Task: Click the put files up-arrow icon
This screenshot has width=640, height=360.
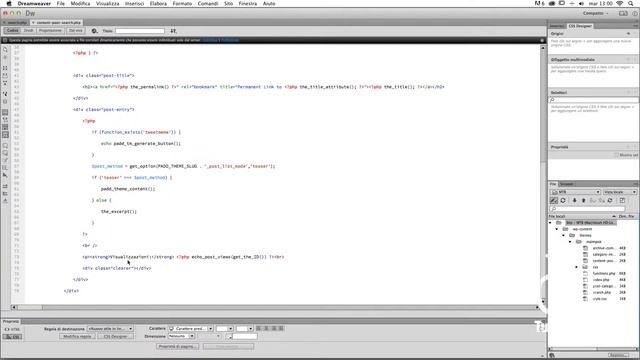Action: point(583,200)
